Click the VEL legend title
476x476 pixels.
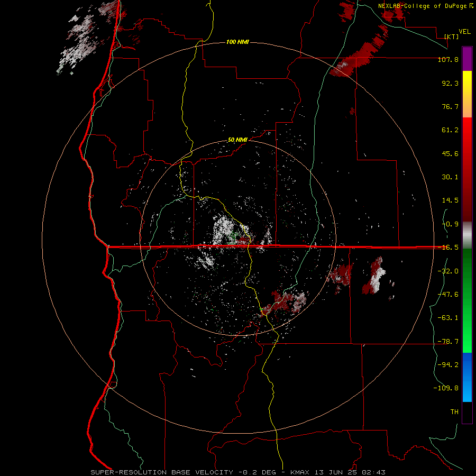(464, 32)
